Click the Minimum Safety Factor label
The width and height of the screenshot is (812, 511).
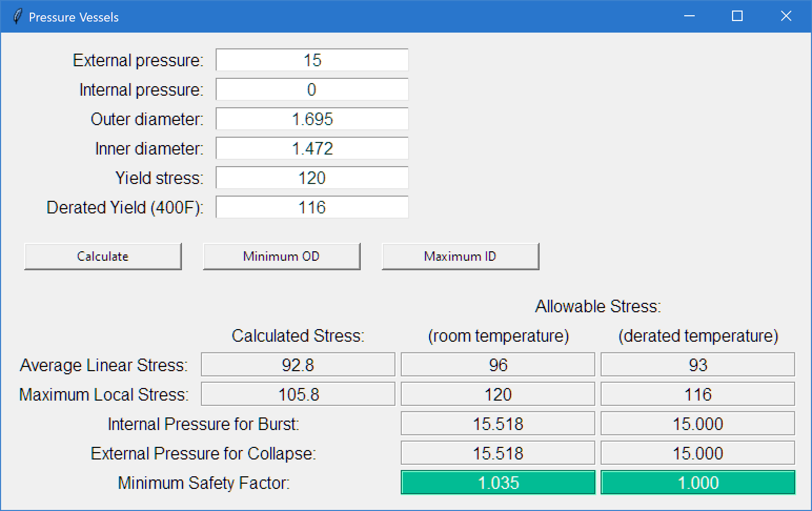pos(204,483)
